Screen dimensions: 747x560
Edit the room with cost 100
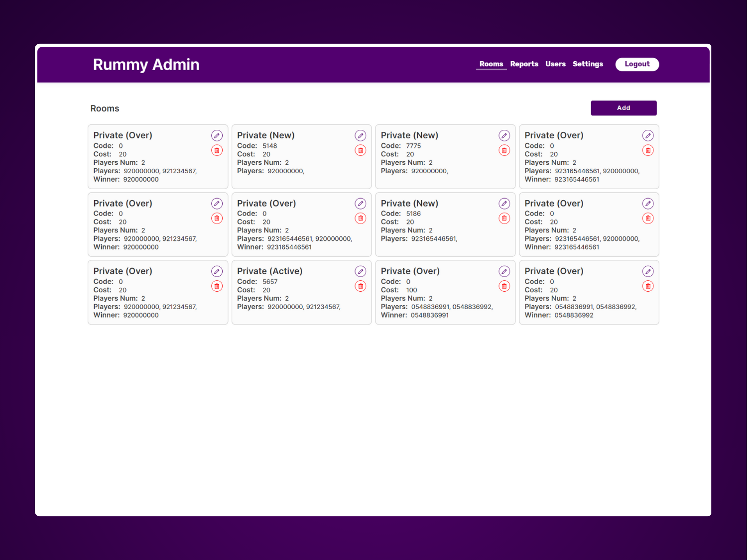click(x=504, y=271)
